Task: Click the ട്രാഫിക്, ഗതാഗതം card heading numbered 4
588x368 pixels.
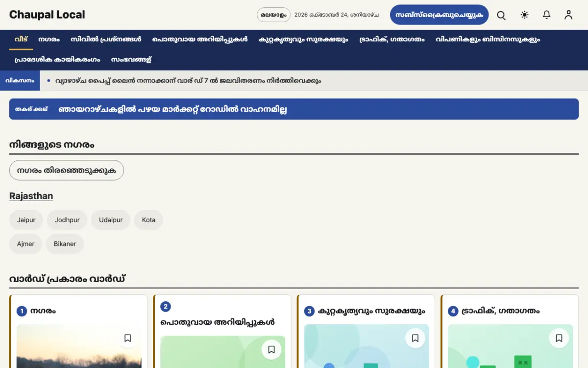Action: pyautogui.click(x=501, y=311)
